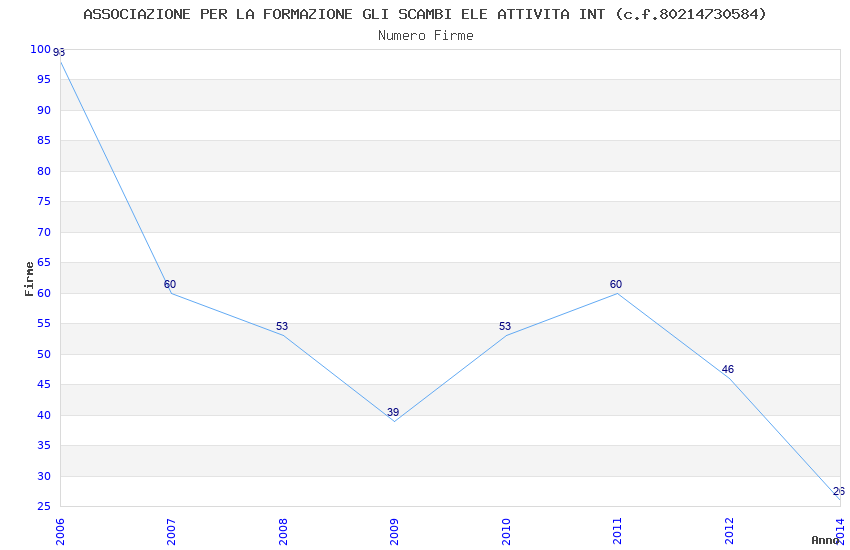The width and height of the screenshot is (850, 550).
Task: Click the 2014 x-axis year label
Action: 840,531
